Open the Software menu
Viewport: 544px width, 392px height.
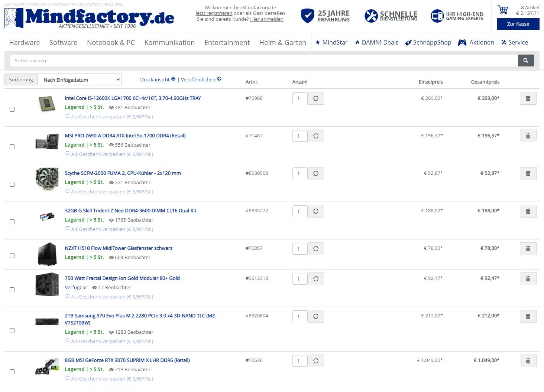click(x=63, y=42)
